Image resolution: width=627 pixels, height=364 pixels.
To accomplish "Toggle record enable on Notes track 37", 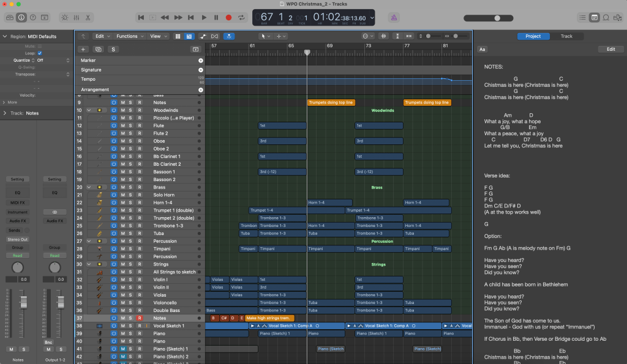I will pos(139,318).
